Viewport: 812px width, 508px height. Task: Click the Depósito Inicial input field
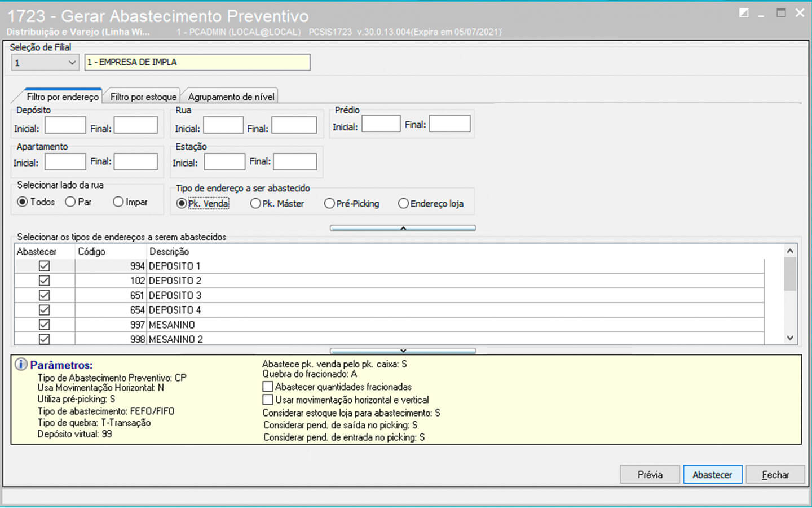coord(65,125)
